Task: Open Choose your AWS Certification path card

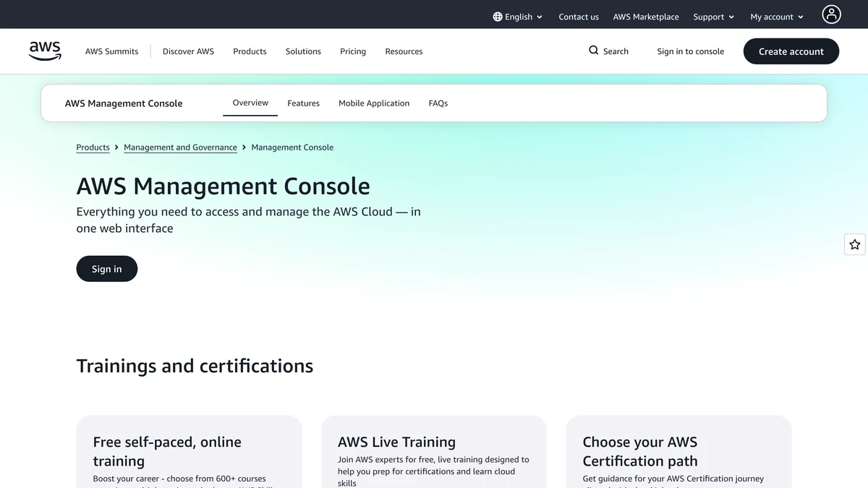Action: click(678, 452)
